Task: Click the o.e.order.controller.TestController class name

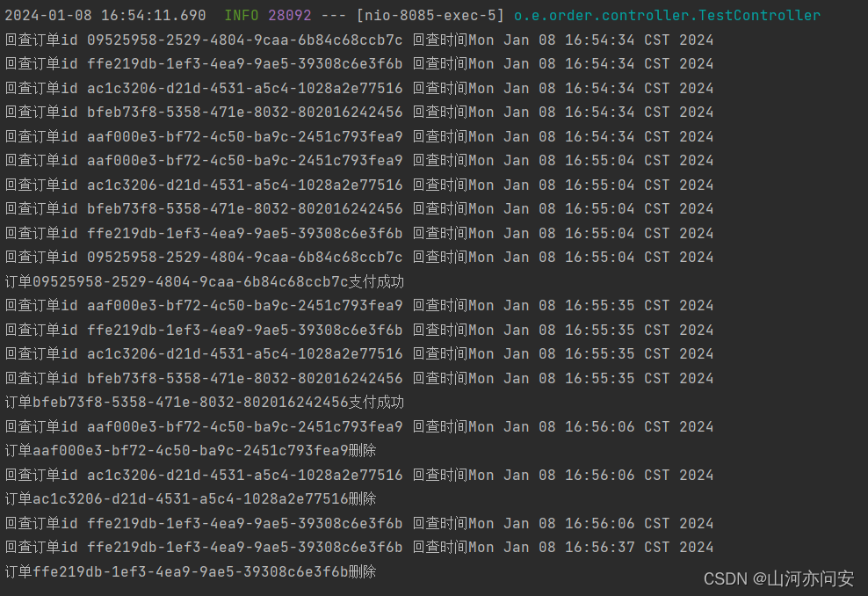Action: [x=667, y=16]
